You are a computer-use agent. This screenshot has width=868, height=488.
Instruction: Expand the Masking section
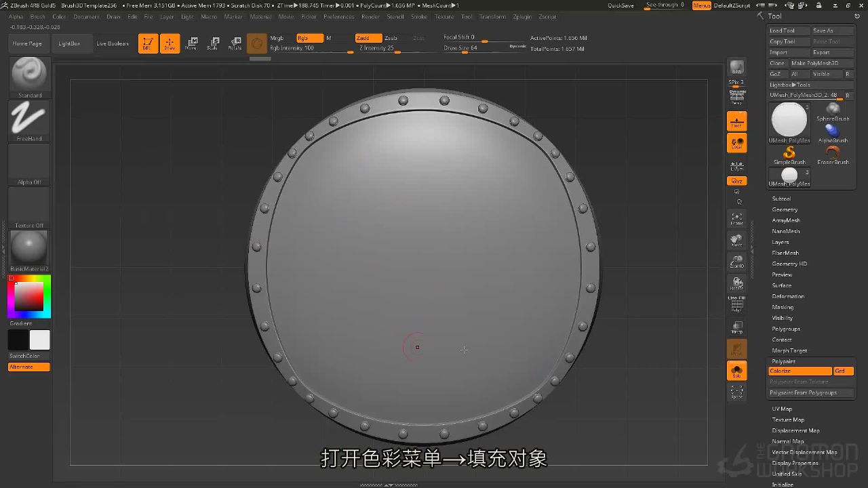(783, 307)
